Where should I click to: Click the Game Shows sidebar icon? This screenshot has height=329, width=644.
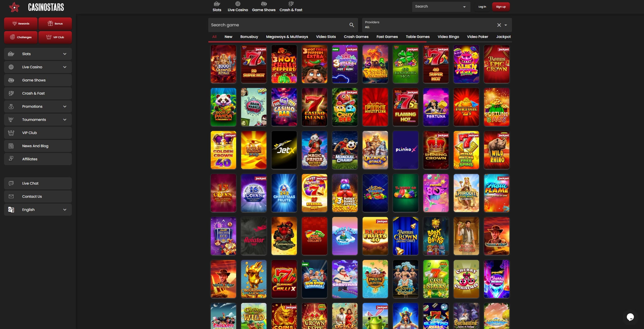click(x=11, y=80)
